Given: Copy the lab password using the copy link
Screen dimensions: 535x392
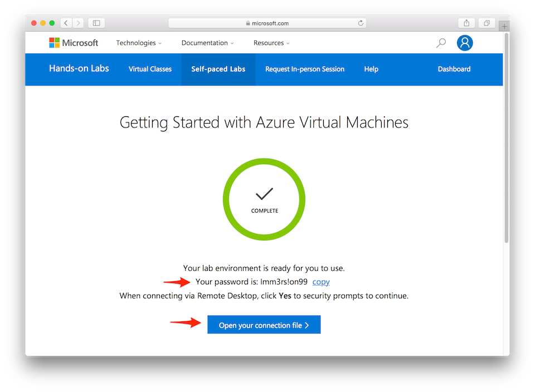Looking at the screenshot, I should point(320,282).
